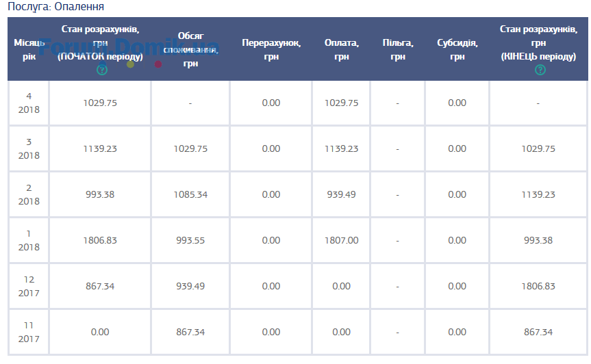The height and width of the screenshot is (364, 591).
Task: Select the 4 2018 month row cell
Action: click(29, 103)
